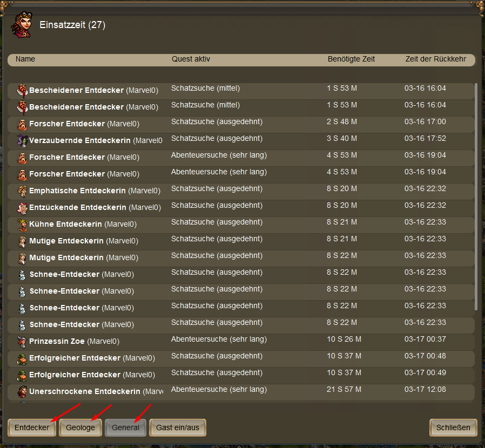Toggle the General filter button
The height and width of the screenshot is (448, 485).
[x=125, y=427]
